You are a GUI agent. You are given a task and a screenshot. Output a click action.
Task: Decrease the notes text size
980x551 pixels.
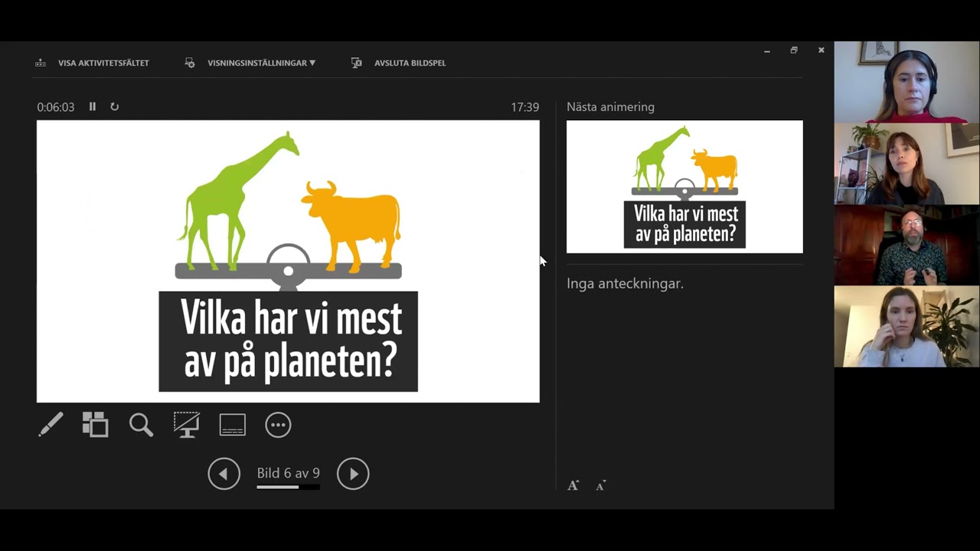pos(601,485)
